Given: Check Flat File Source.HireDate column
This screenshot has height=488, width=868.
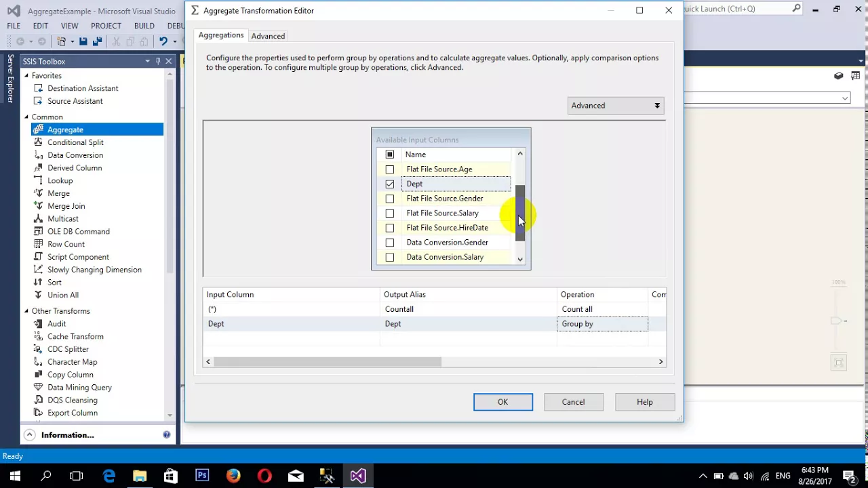Looking at the screenshot, I should pos(390,228).
